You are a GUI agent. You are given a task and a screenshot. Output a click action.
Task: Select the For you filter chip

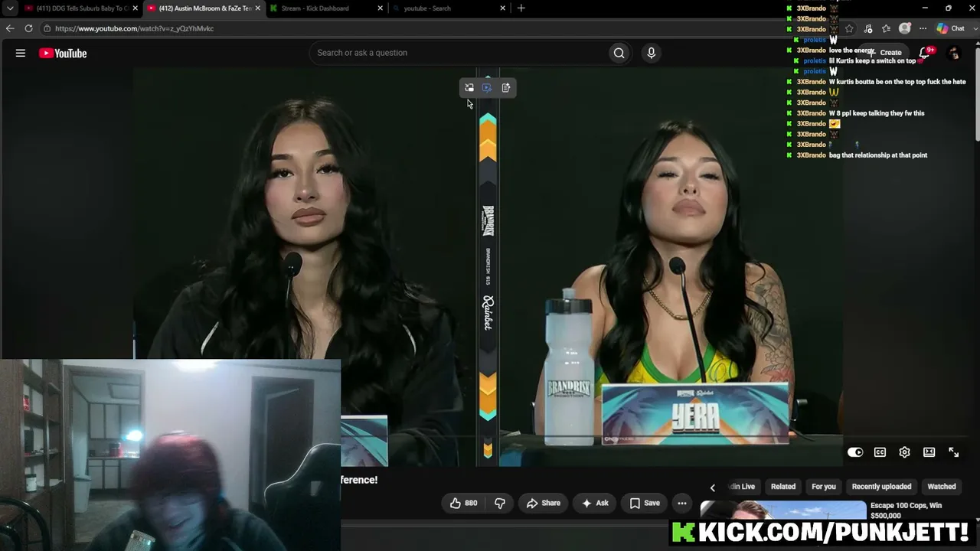[x=824, y=487]
